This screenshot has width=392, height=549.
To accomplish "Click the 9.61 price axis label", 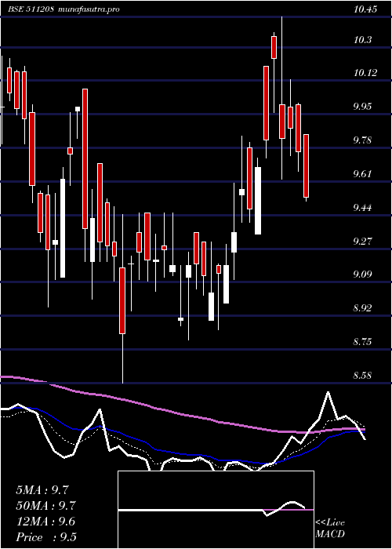I will [363, 174].
